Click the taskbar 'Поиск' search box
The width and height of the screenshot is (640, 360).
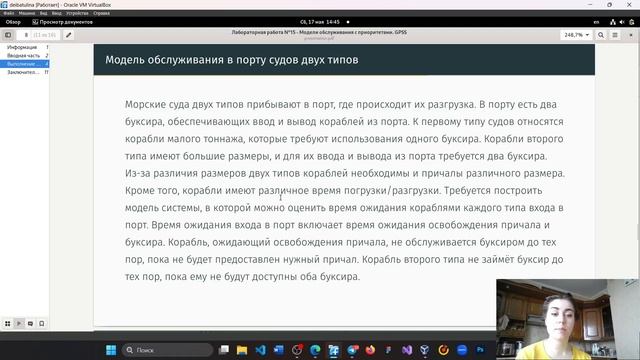[167, 350]
